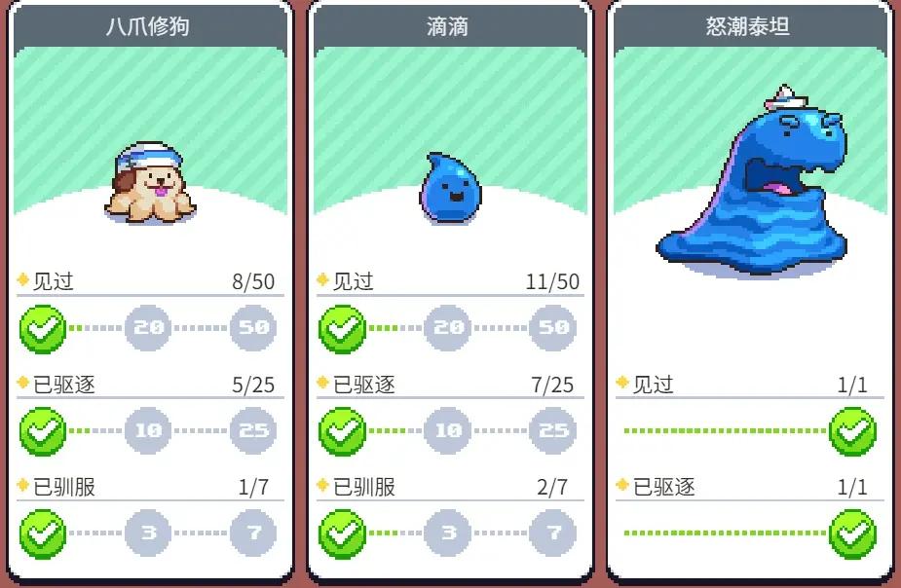Click the 7 milestone under 滴滴 已驯服
901x588 pixels.
pyautogui.click(x=553, y=533)
